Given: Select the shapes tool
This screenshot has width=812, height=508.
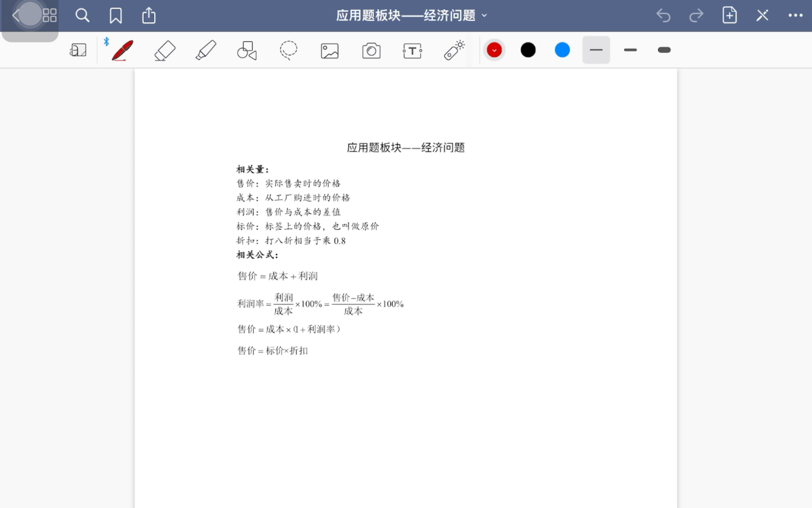Looking at the screenshot, I should 247,50.
